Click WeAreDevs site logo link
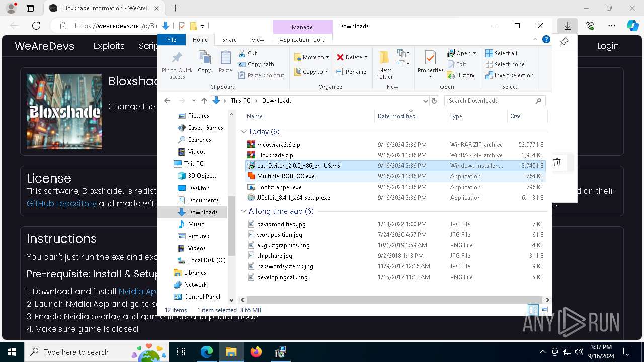The width and height of the screenshot is (644, 362). click(44, 46)
